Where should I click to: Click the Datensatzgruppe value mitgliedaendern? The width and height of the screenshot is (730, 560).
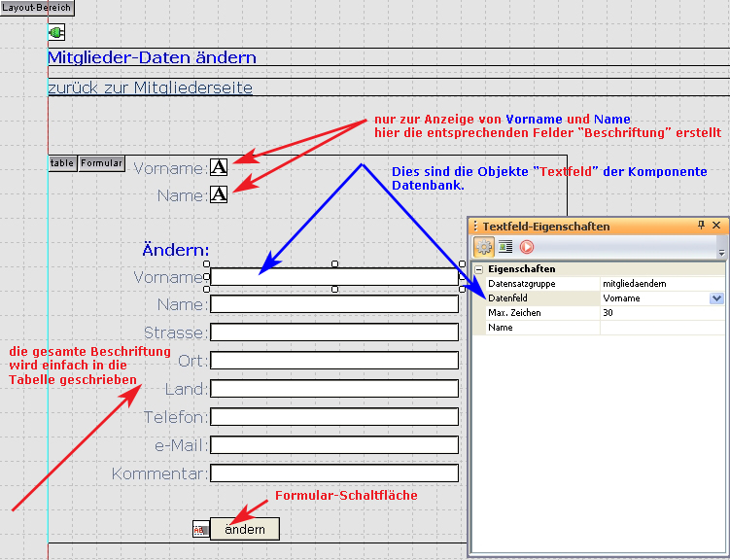[x=661, y=283]
